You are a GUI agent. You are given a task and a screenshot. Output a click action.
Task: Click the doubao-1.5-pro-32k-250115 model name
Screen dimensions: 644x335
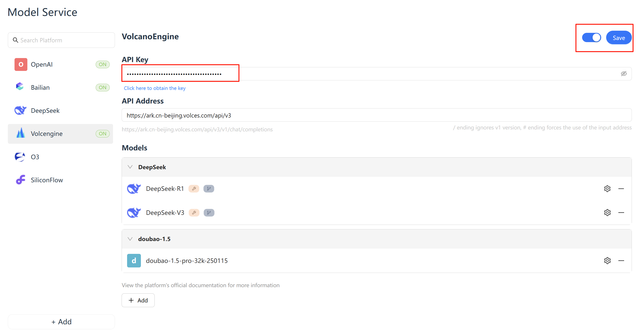(x=187, y=261)
